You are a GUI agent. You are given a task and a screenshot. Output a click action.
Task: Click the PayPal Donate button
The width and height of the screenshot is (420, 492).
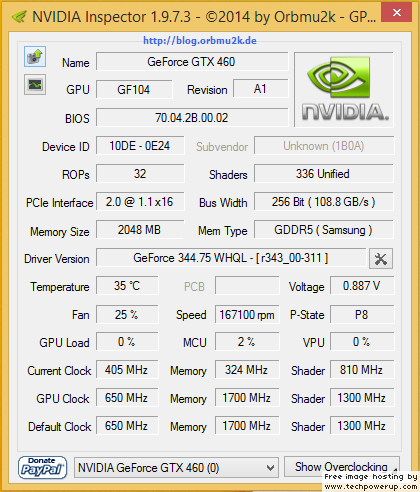tap(42, 468)
